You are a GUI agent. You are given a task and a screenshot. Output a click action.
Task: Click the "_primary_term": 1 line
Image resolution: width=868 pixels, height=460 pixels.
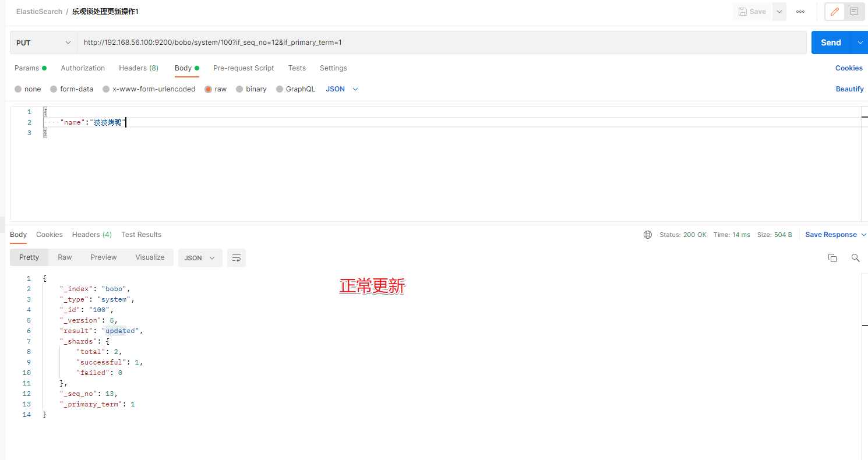click(x=97, y=404)
